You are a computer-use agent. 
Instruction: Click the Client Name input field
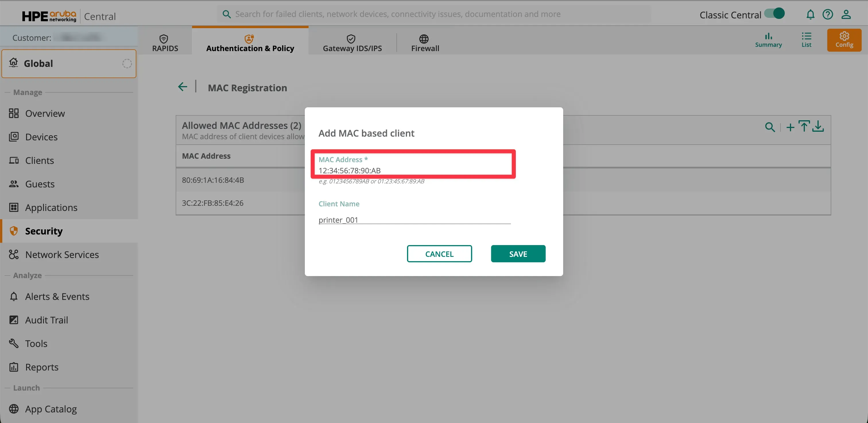pyautogui.click(x=414, y=220)
